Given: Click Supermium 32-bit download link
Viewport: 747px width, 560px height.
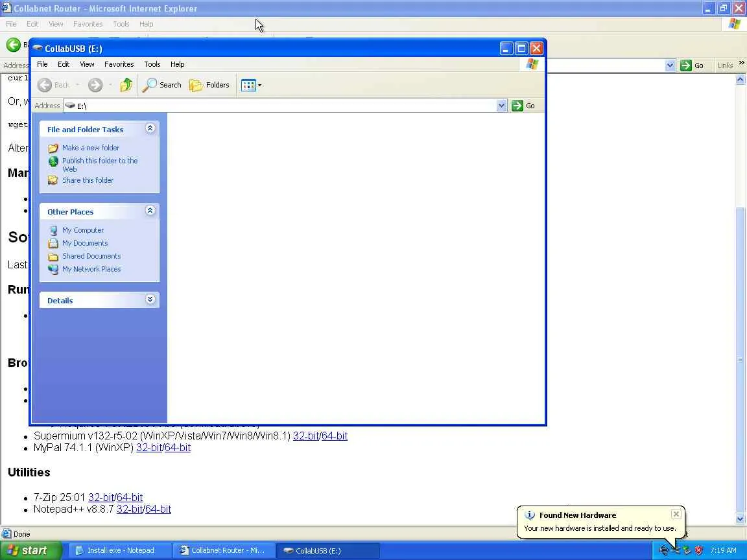Looking at the screenshot, I should (x=306, y=436).
